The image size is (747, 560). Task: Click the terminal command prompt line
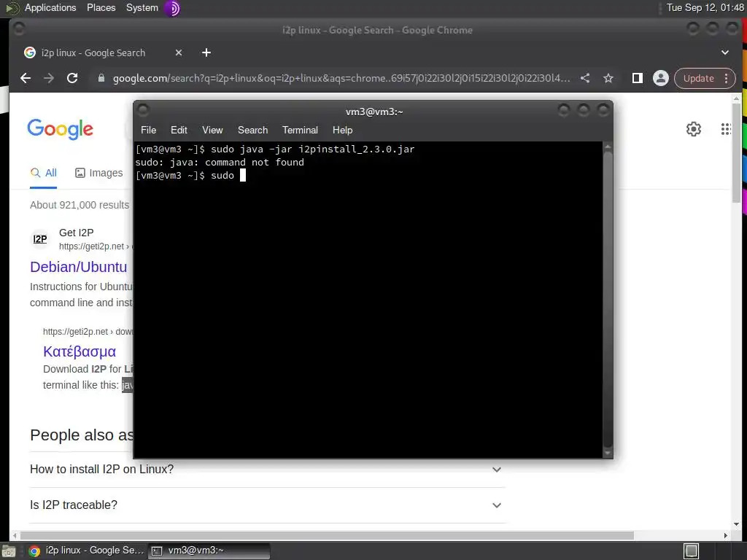[x=191, y=175]
